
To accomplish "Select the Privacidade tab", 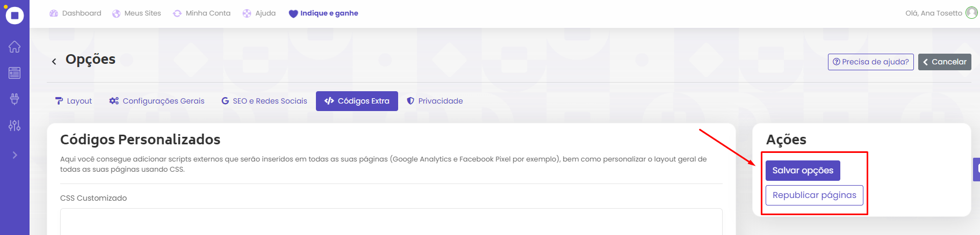I will pos(435,101).
